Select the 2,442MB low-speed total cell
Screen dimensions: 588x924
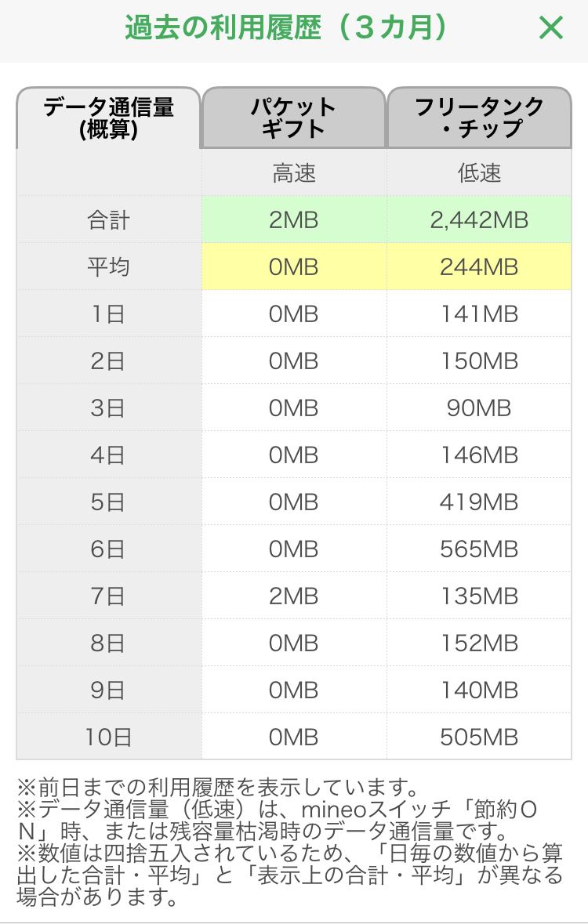click(479, 220)
